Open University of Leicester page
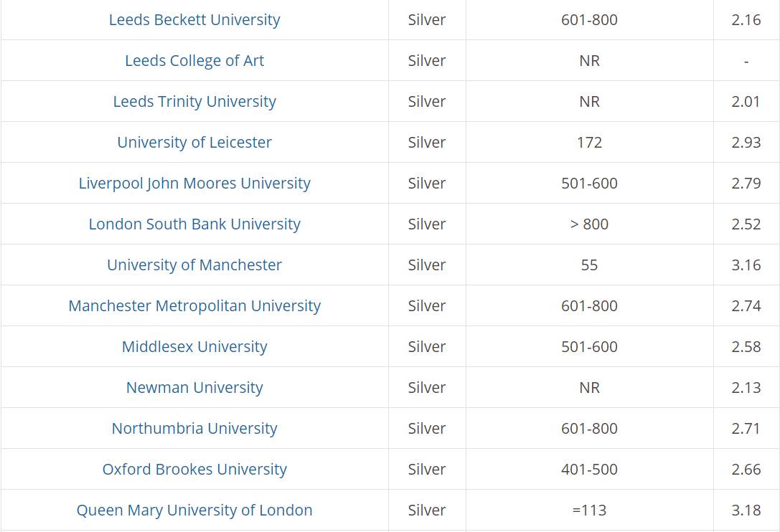The width and height of the screenshot is (780, 532). [194, 142]
